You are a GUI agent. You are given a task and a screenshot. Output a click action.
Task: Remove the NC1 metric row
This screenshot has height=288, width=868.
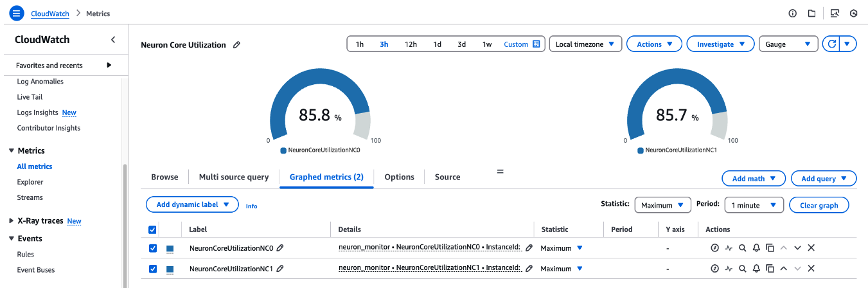(811, 269)
